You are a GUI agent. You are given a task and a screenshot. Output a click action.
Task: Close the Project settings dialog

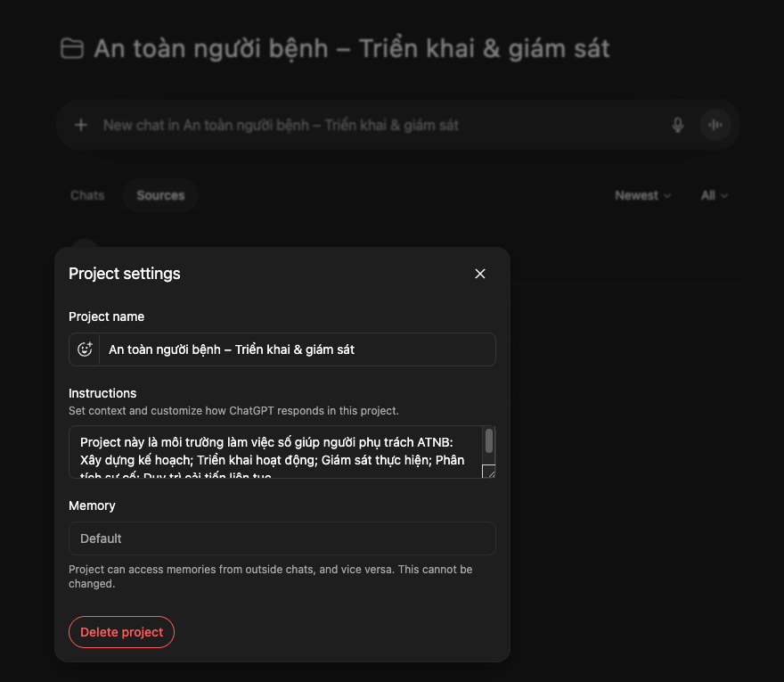pyautogui.click(x=480, y=274)
